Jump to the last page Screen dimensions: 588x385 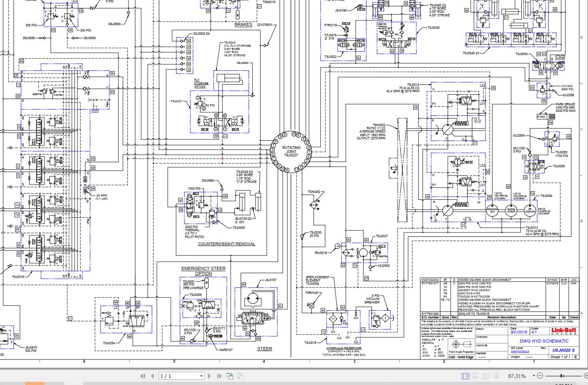(219, 376)
